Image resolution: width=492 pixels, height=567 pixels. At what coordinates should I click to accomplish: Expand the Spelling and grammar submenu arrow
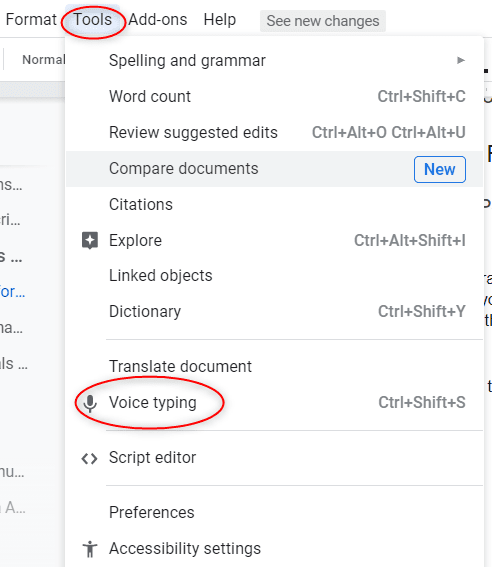click(x=461, y=60)
